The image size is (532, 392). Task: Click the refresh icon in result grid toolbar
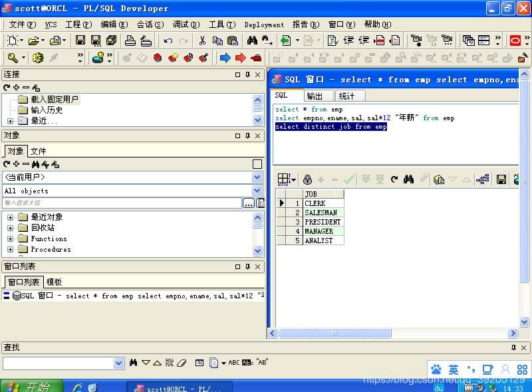pos(394,179)
